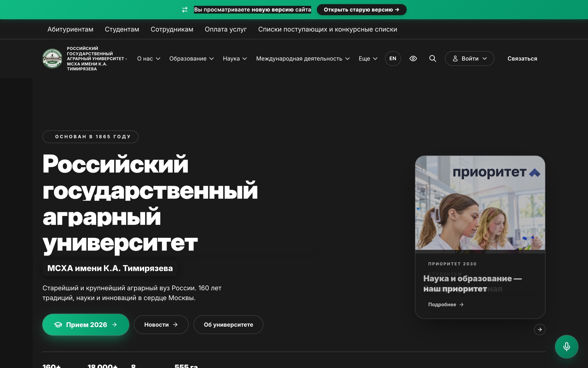Click the graduation cap icon on Прием 2026
This screenshot has width=588, height=368.
tap(58, 324)
